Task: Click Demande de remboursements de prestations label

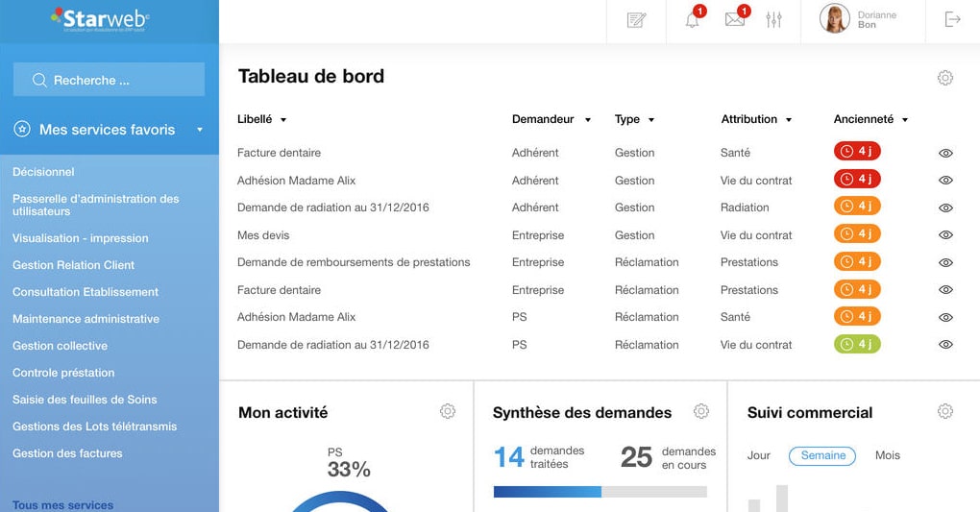Action: pyautogui.click(x=354, y=262)
